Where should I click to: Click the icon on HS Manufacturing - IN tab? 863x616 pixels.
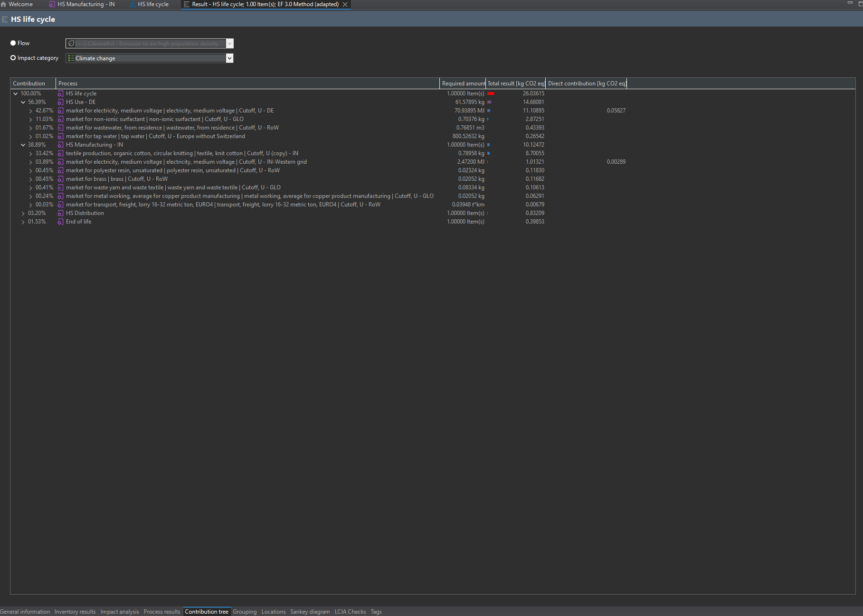click(52, 4)
